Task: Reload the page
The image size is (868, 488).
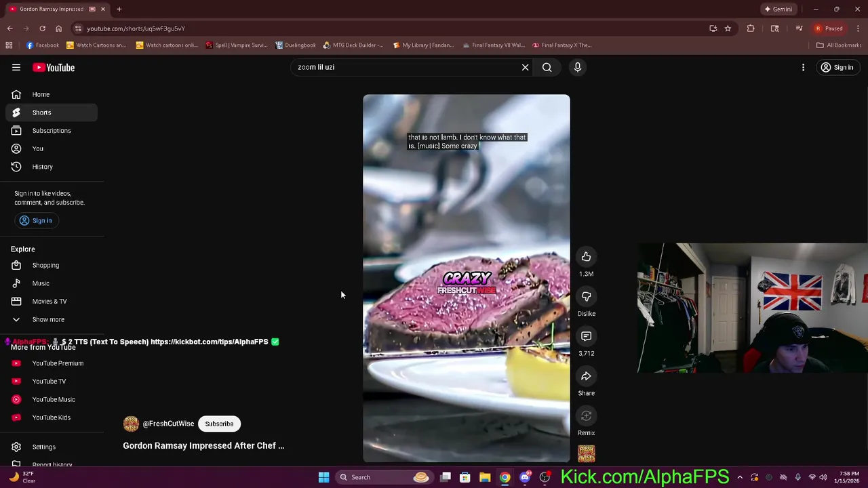Action: (x=42, y=28)
